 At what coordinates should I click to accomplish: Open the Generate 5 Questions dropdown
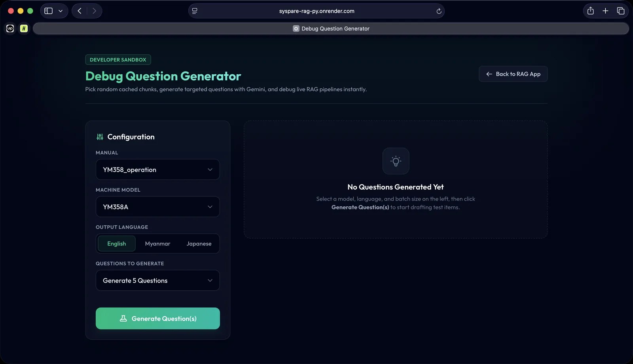[157, 280]
